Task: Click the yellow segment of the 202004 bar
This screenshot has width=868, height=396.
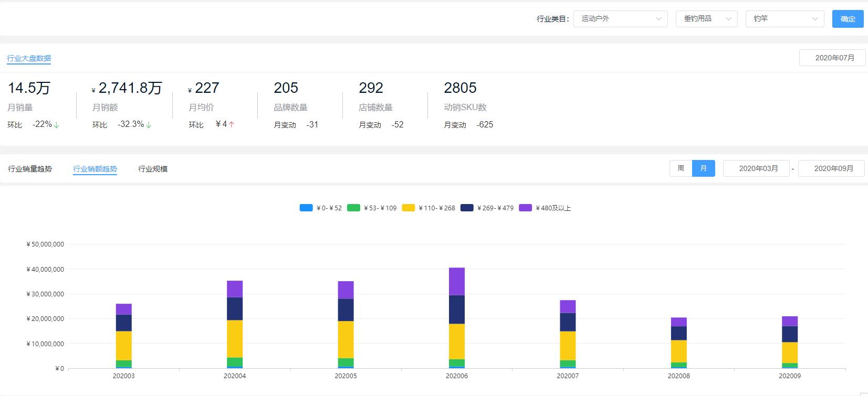Action: pyautogui.click(x=235, y=339)
